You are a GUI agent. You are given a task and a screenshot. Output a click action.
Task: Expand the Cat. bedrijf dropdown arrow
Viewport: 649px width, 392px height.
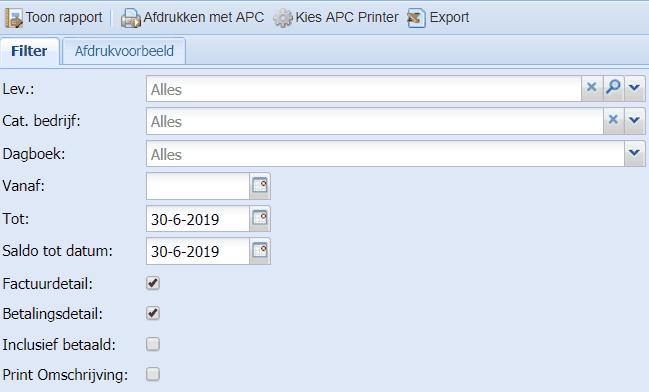pyautogui.click(x=635, y=120)
